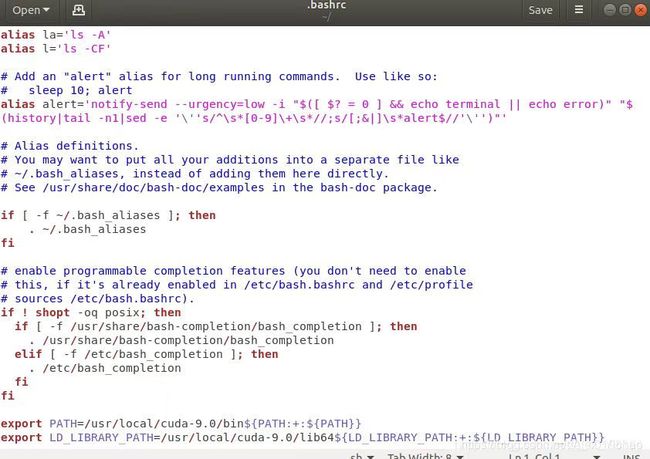Image resolution: width=650 pixels, height=459 pixels.
Task: Click the '. ~/.bash_aliases' source line
Action: click(87, 229)
